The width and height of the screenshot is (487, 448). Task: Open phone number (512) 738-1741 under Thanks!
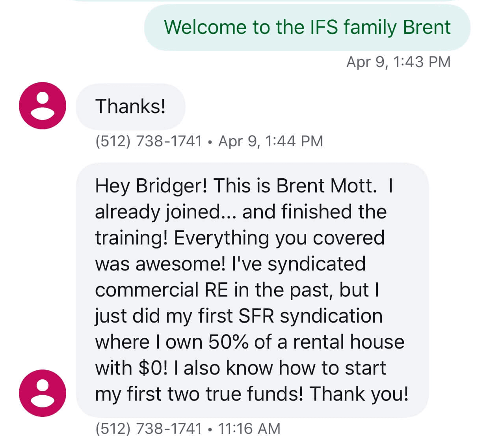click(149, 141)
